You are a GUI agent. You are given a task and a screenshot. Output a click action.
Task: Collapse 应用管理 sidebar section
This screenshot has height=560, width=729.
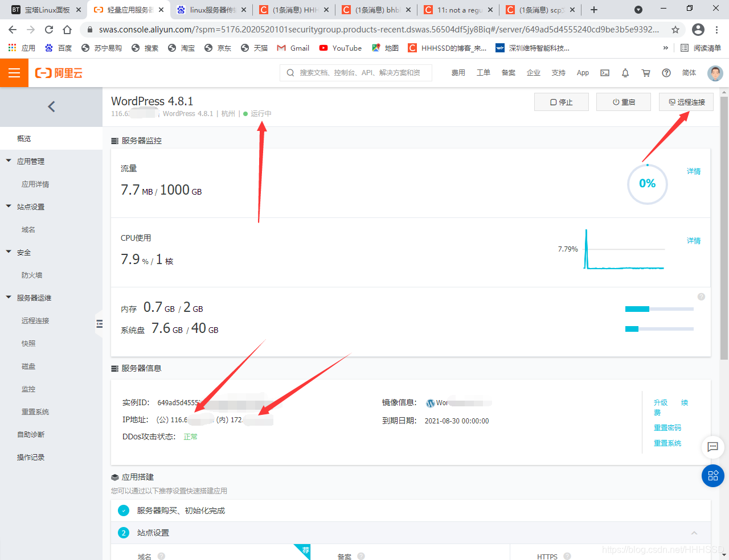pyautogui.click(x=9, y=161)
